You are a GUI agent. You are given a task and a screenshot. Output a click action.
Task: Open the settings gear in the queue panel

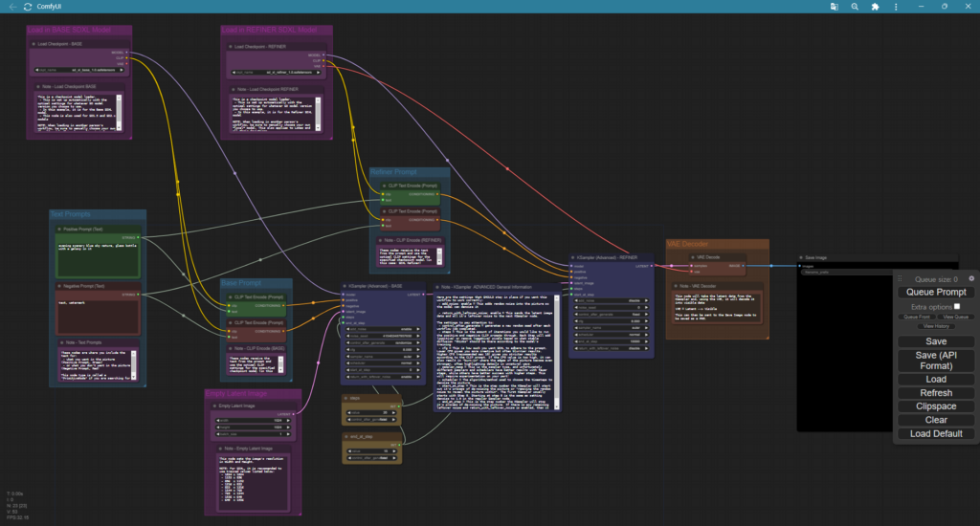pos(971,278)
